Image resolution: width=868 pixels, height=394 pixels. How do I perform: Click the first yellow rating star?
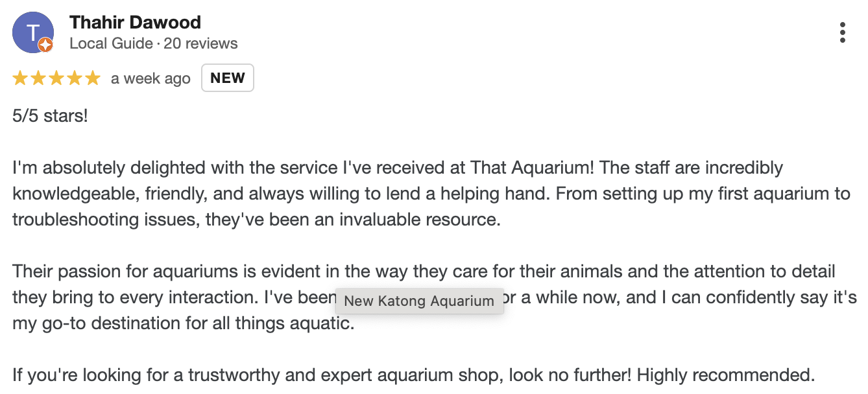[x=20, y=78]
